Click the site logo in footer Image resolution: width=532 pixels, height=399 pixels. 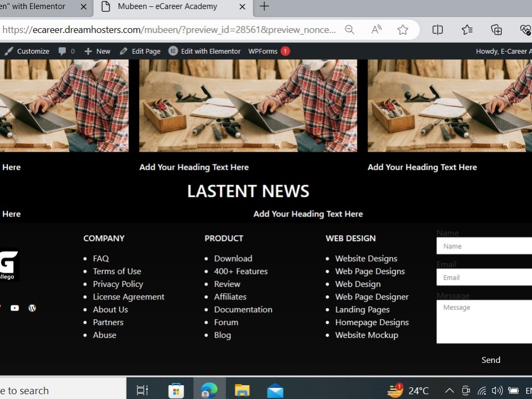tap(9, 265)
